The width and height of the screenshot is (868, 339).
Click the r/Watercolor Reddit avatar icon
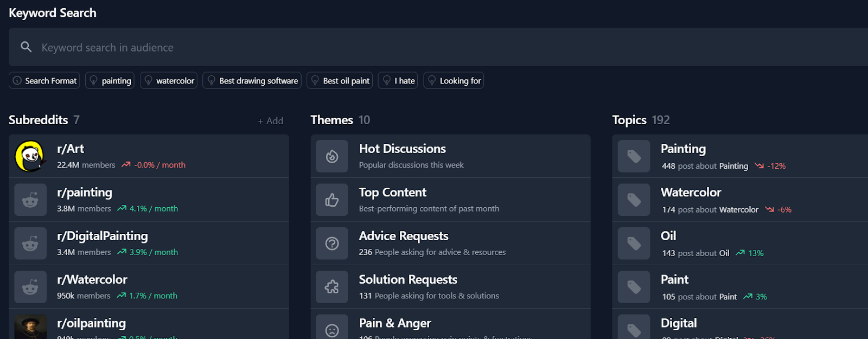[x=30, y=287]
